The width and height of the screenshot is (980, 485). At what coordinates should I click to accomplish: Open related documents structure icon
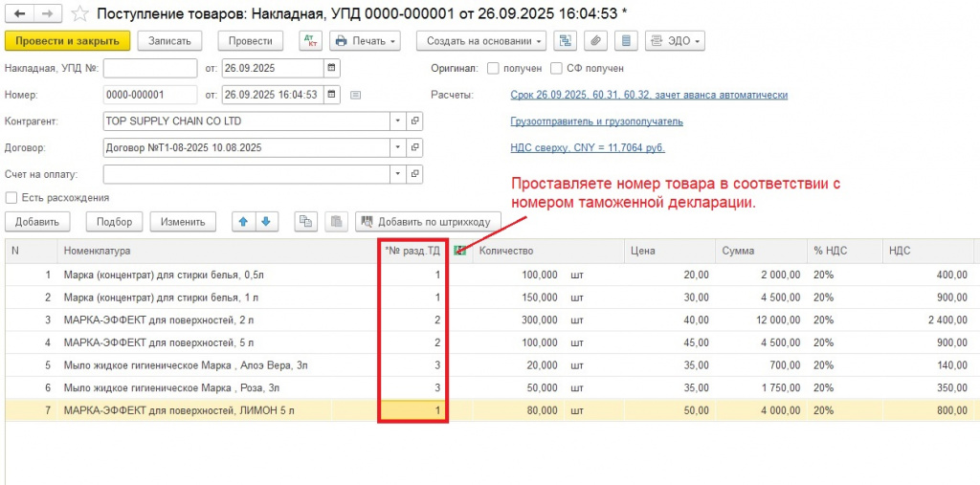click(x=565, y=41)
